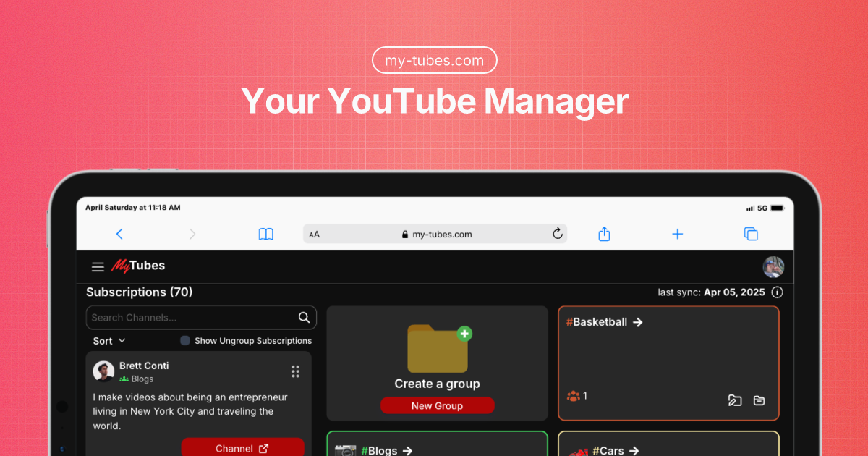Screen dimensions: 868x456
Task: Click the Bookmarks icon in Safari
Action: point(265,233)
